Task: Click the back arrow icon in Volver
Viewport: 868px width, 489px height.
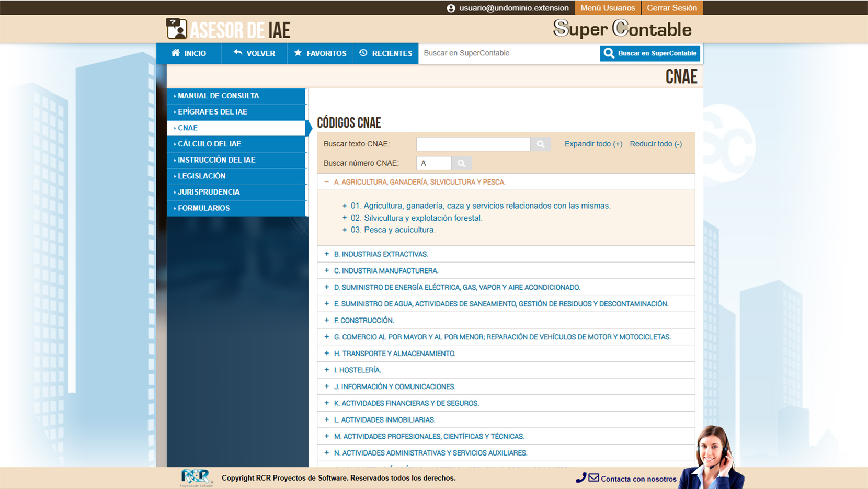Action: 238,53
